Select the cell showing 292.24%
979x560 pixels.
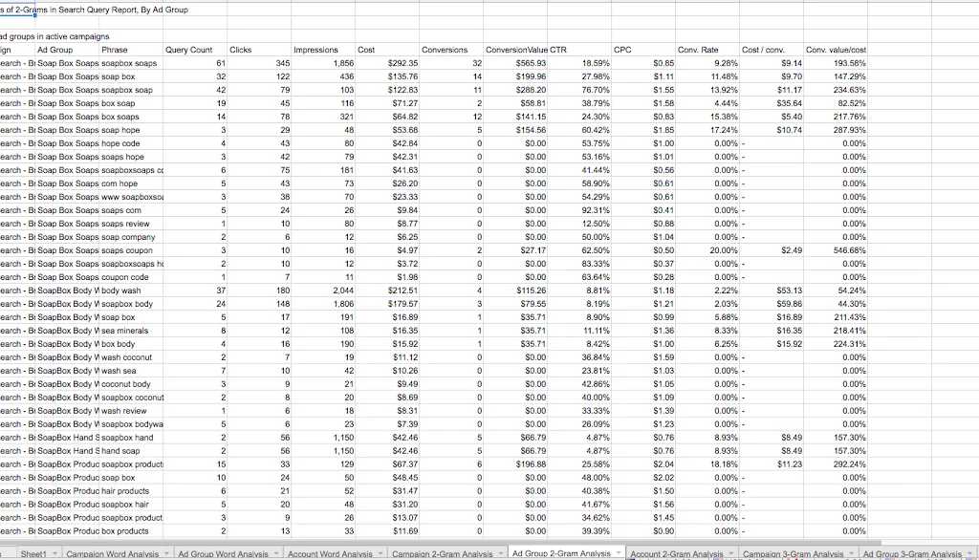point(836,464)
